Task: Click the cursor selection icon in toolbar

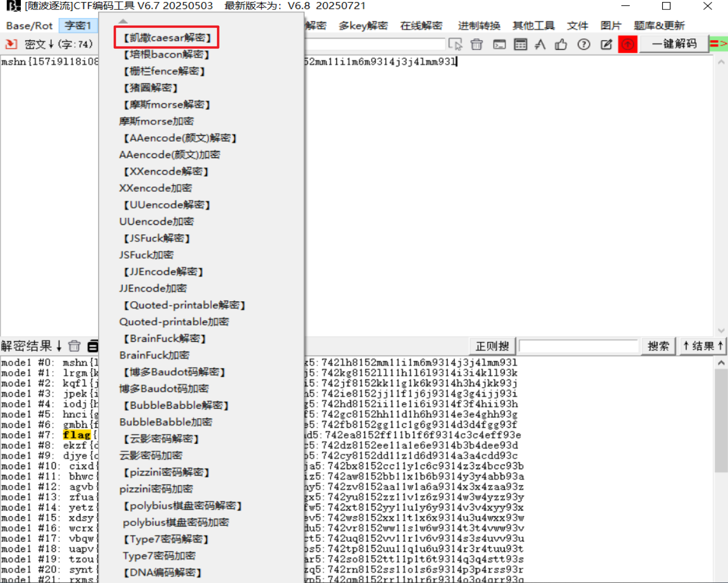Action: pyautogui.click(x=455, y=45)
